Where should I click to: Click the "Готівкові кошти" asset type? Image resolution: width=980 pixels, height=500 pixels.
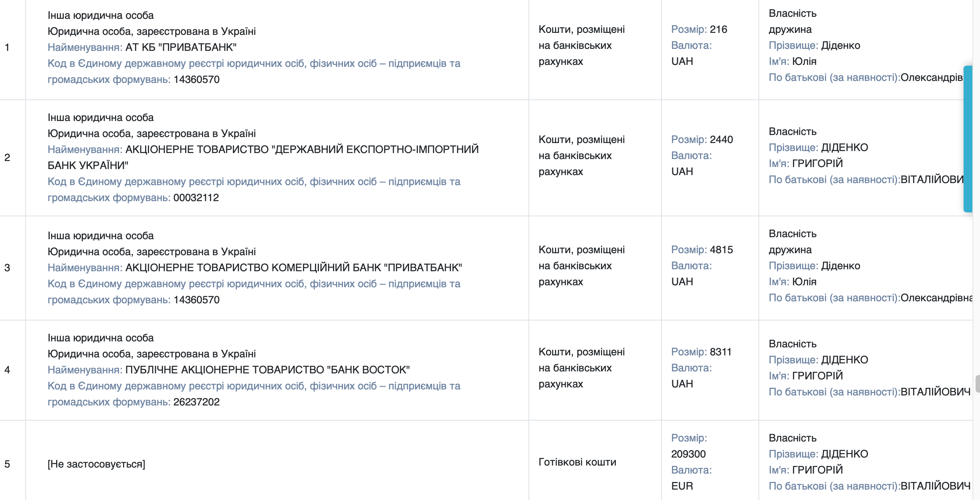click(x=577, y=462)
